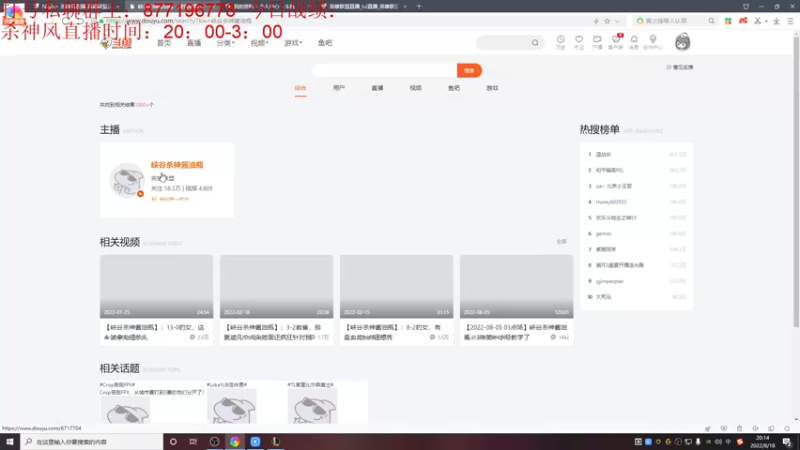
Task: Open hot search item gemini
Action: pyautogui.click(x=604, y=234)
